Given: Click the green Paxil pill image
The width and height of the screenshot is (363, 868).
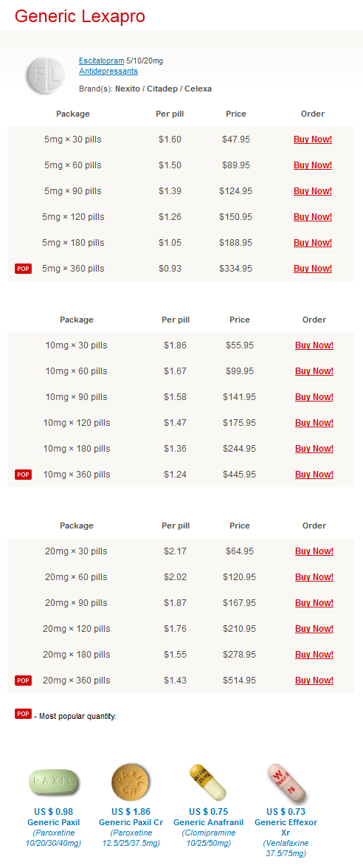Looking at the screenshot, I should (x=53, y=782).
